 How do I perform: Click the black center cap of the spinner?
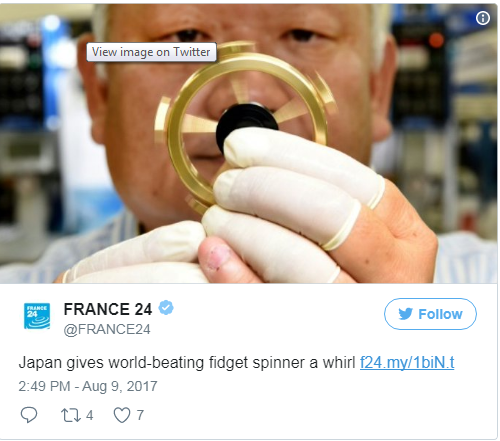point(245,125)
